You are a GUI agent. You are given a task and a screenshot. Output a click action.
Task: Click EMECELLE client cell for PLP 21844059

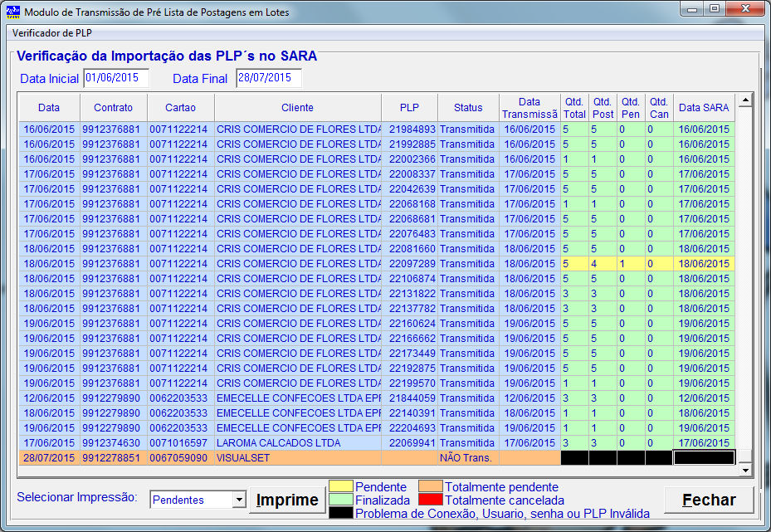click(x=298, y=398)
